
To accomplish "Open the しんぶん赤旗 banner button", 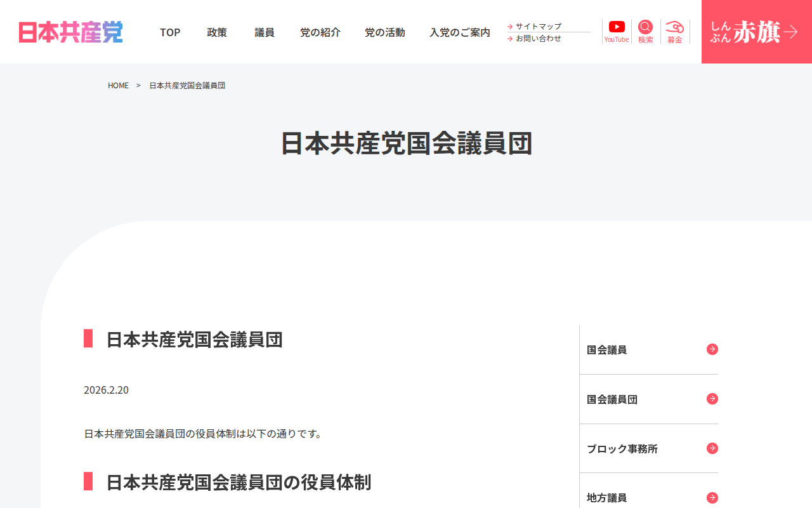I will (x=757, y=32).
